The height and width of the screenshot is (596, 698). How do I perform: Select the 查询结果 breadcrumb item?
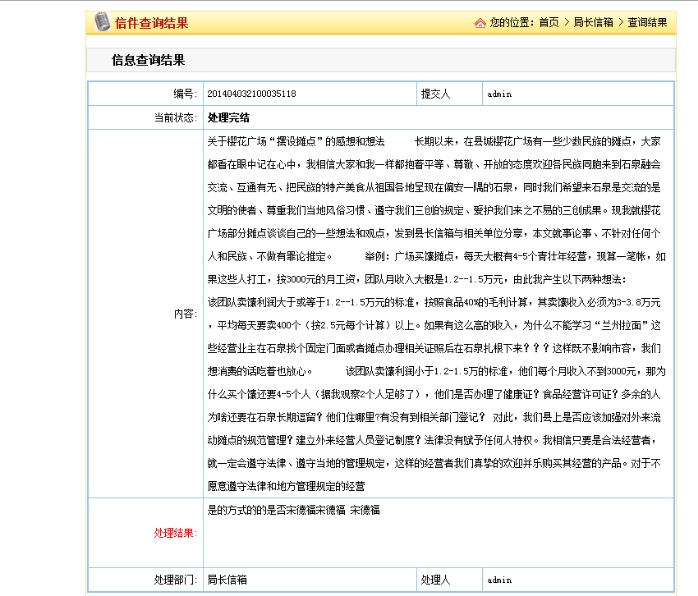tap(647, 22)
